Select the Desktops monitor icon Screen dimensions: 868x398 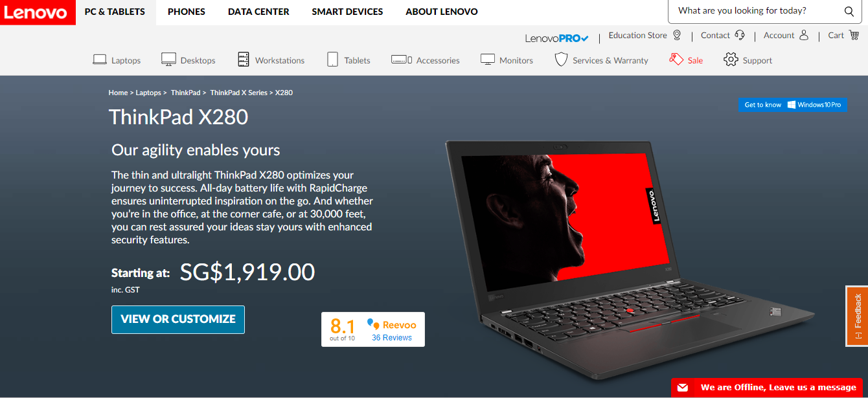(x=168, y=60)
